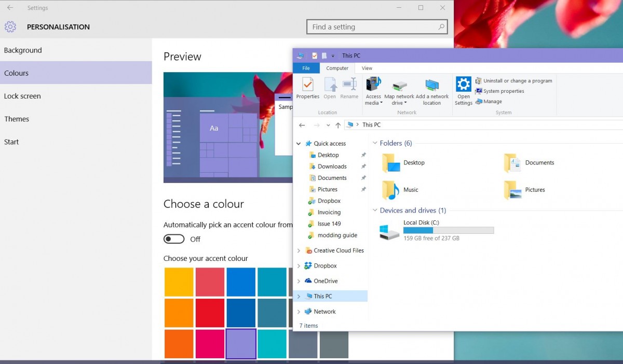Click the Open Settings gear icon

pyautogui.click(x=464, y=84)
